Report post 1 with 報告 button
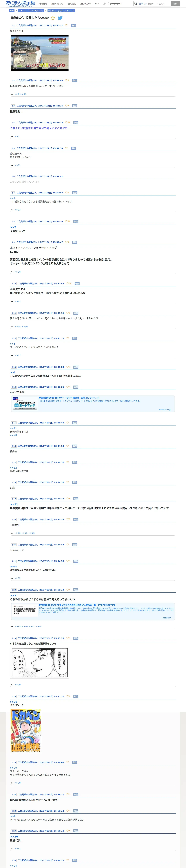This screenshot has width=186, height=868. coord(74,25)
